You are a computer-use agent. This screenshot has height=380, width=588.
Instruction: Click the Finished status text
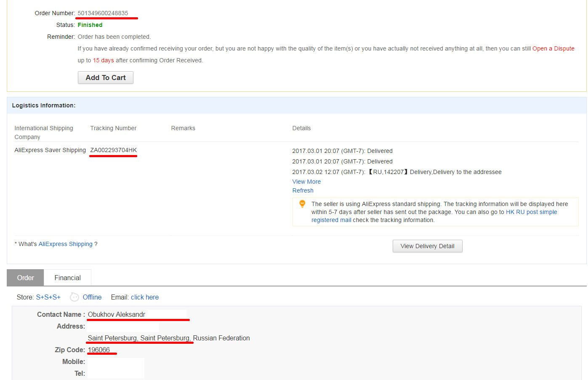[90, 25]
